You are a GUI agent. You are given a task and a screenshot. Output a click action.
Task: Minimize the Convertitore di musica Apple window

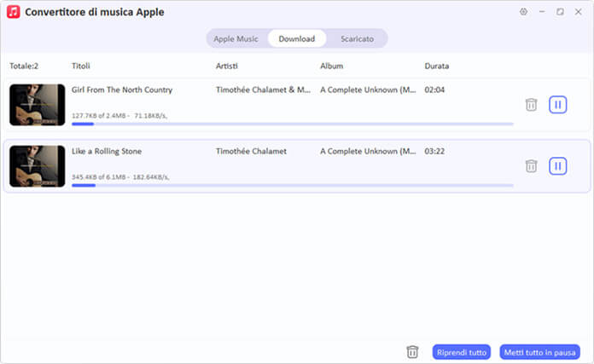click(542, 12)
